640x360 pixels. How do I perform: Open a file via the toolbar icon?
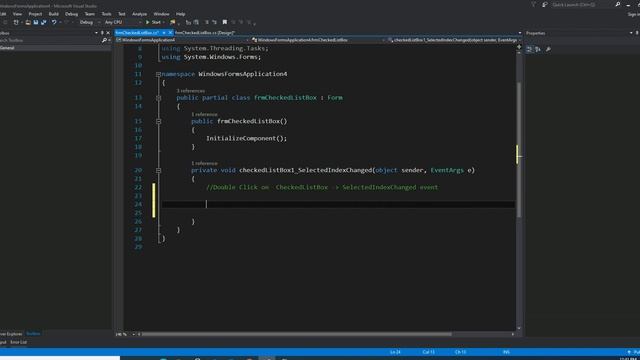(x=28, y=22)
